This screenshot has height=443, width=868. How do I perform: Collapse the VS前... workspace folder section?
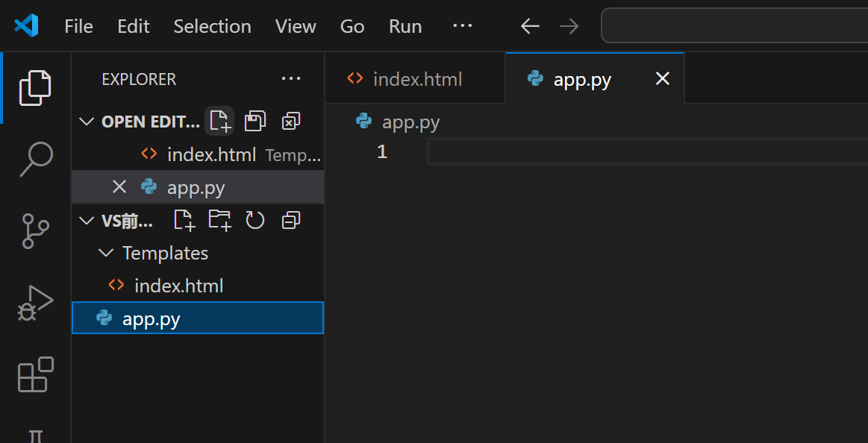(87, 221)
